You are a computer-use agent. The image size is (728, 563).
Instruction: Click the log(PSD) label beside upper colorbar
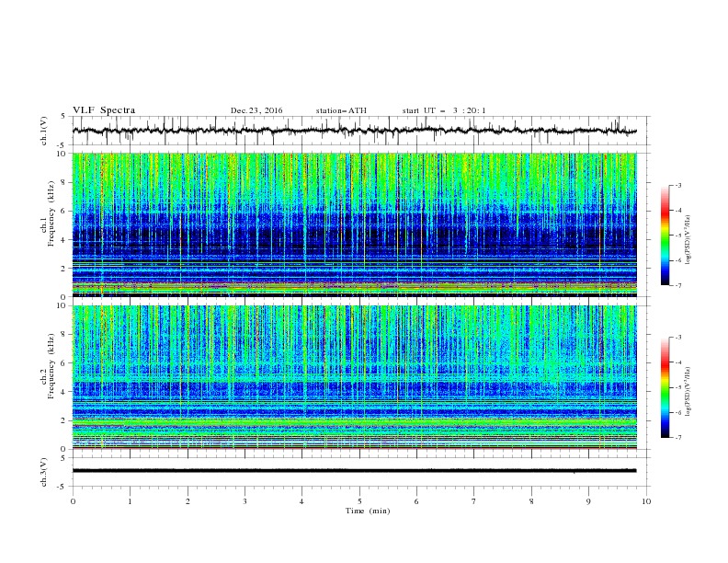tap(688, 240)
